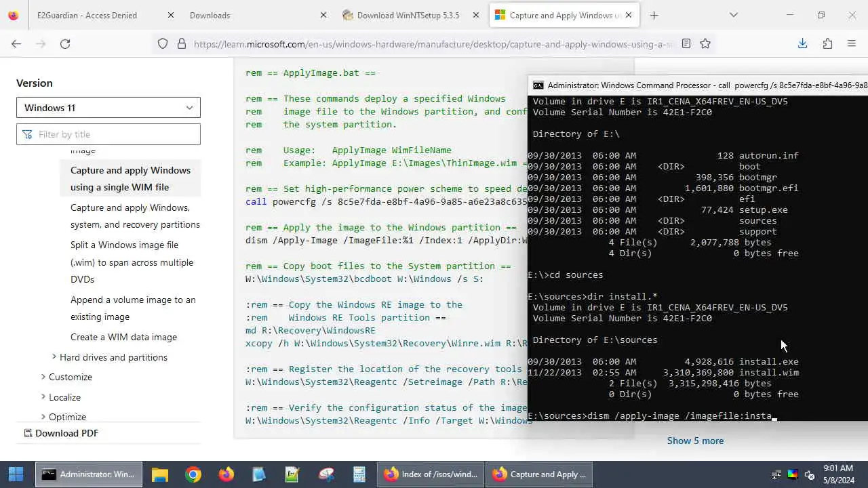Open the calculator taskbar icon
The image size is (868, 488).
pos(359,474)
